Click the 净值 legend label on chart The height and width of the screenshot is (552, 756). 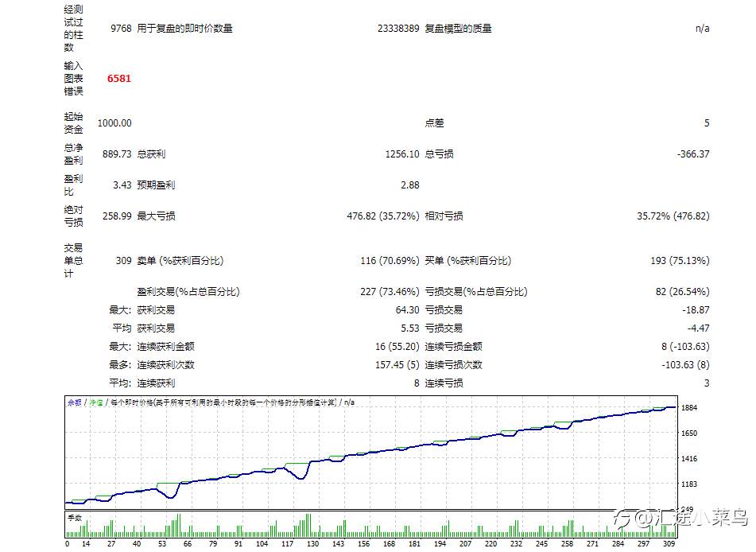pos(96,402)
